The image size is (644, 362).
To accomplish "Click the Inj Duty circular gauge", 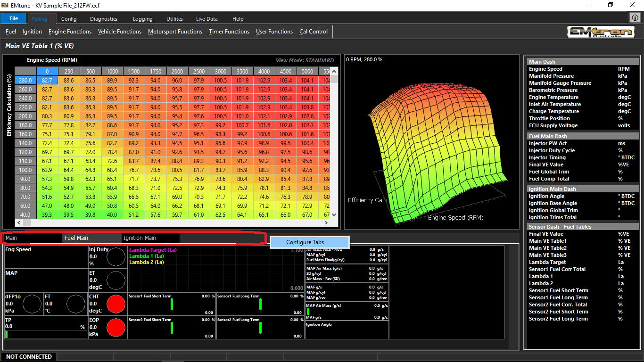I will pos(116,257).
